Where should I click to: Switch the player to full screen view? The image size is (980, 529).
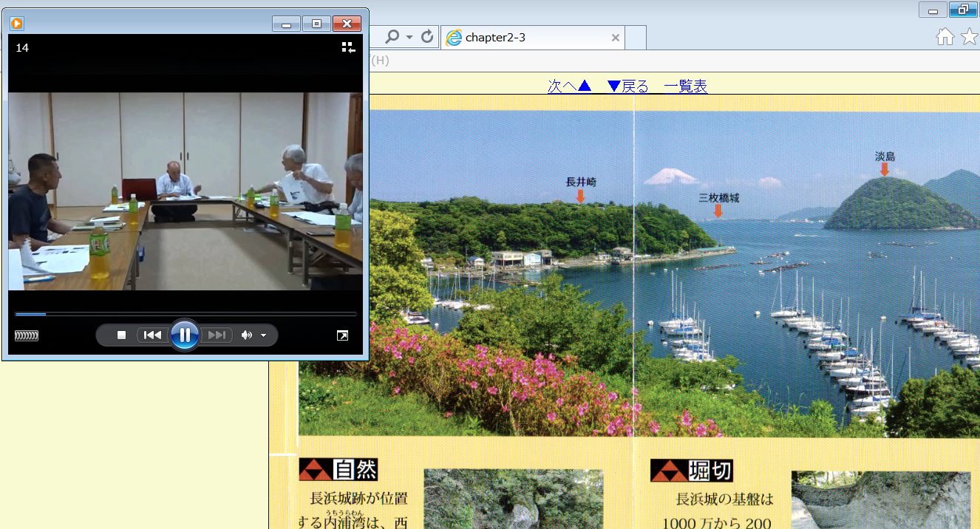pyautogui.click(x=342, y=335)
